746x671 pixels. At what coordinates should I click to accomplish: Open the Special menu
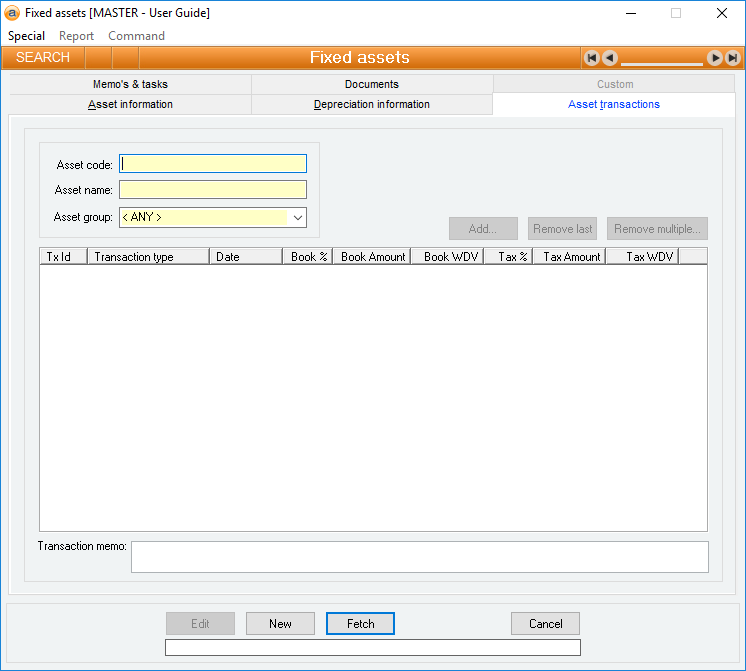(x=26, y=36)
